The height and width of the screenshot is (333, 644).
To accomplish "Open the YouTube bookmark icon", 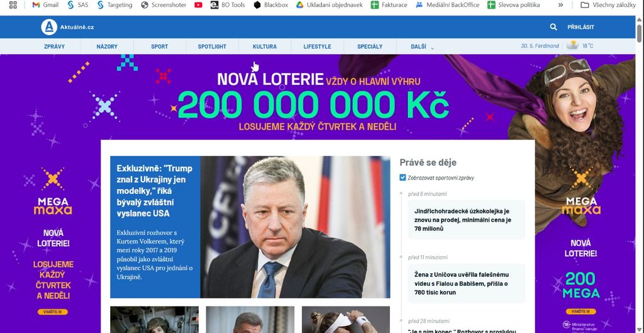I will [x=198, y=5].
